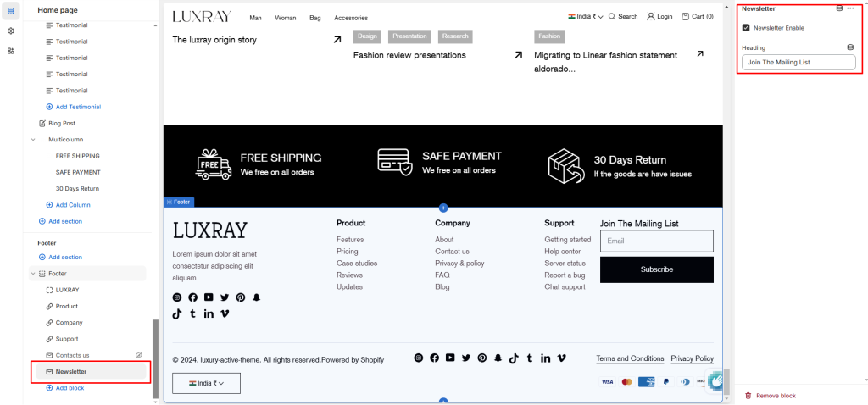
Task: Click Twitter icon in the copyright bar
Action: pyautogui.click(x=466, y=358)
